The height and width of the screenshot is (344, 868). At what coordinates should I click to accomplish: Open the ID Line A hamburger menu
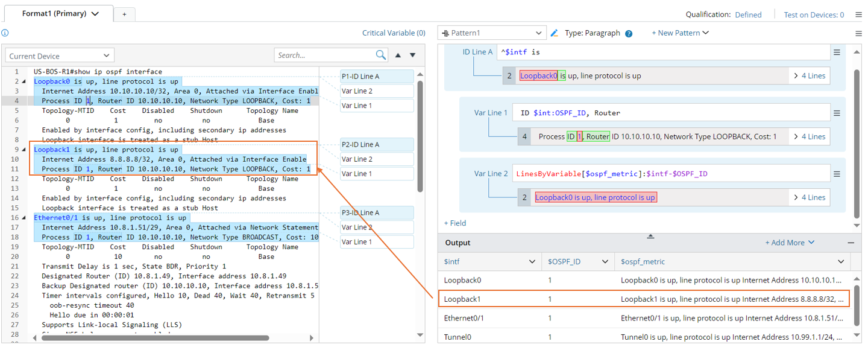point(837,53)
